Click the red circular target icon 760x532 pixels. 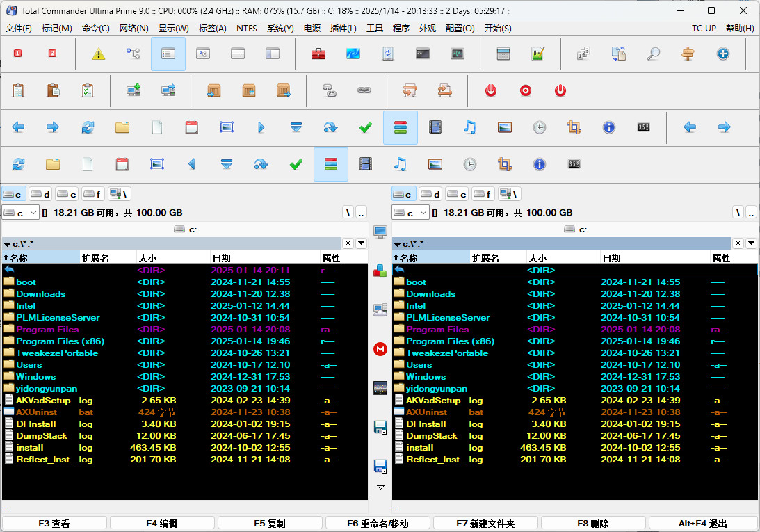click(x=526, y=90)
